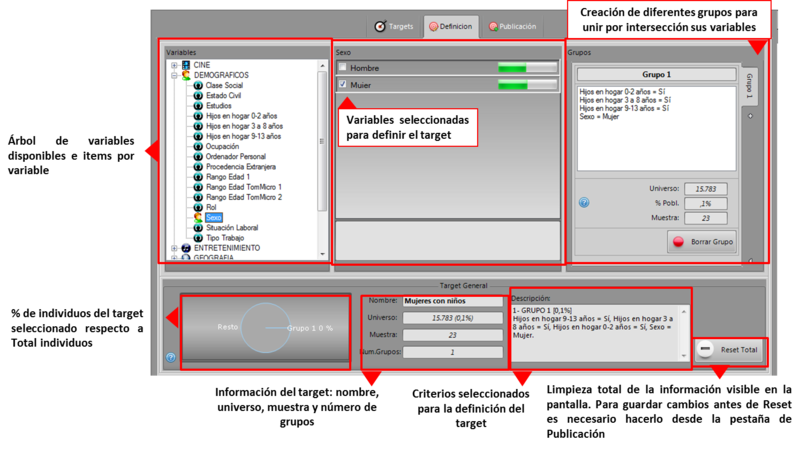Check the Hombre checkbox
The height and width of the screenshot is (449, 800).
[x=343, y=68]
